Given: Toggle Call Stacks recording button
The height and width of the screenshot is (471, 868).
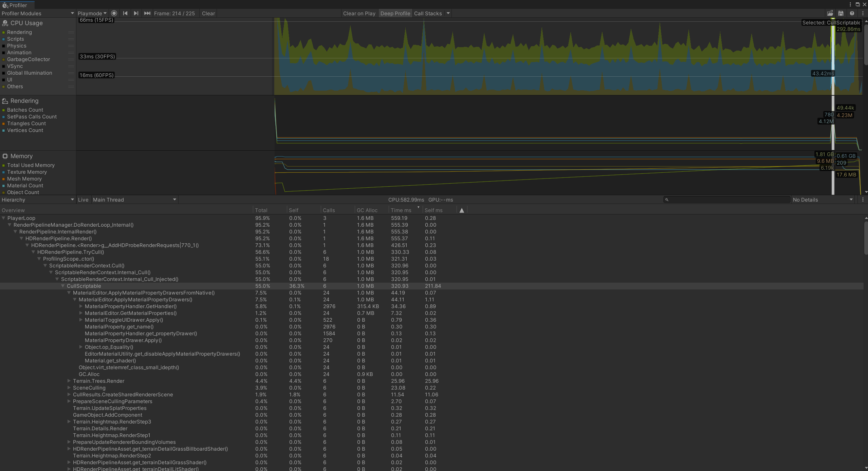Looking at the screenshot, I should click(428, 13).
